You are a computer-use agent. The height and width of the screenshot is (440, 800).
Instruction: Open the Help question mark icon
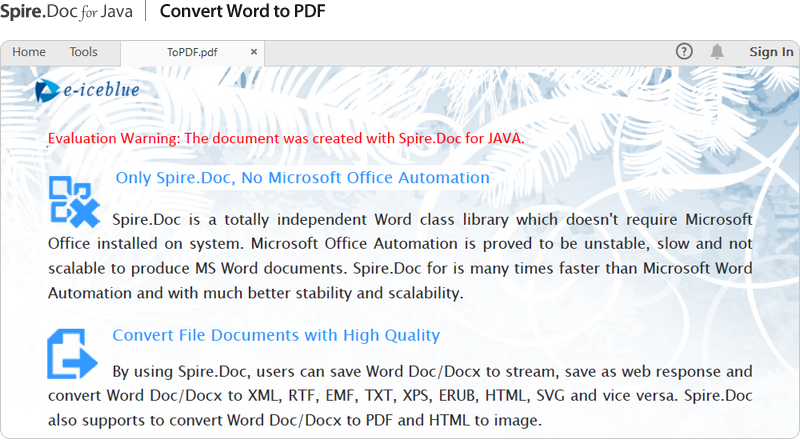(684, 52)
